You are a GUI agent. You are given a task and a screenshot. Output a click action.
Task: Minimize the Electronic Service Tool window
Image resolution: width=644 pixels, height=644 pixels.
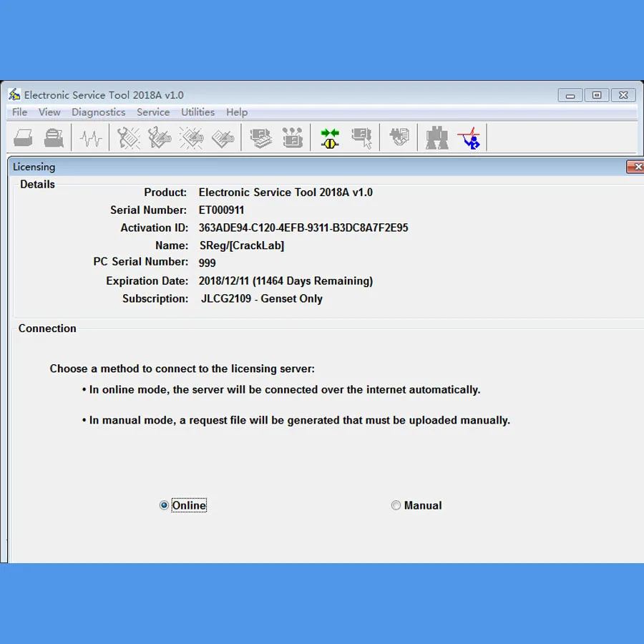pyautogui.click(x=570, y=95)
